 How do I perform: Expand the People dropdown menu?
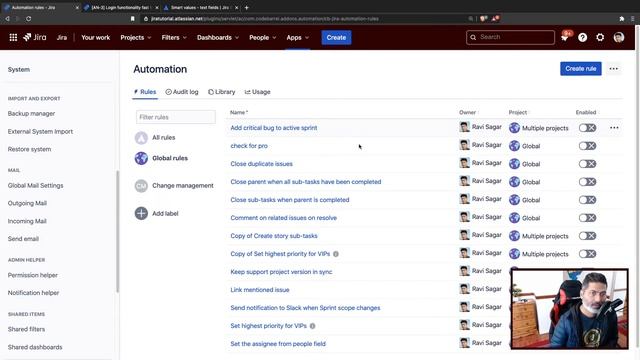coord(262,38)
